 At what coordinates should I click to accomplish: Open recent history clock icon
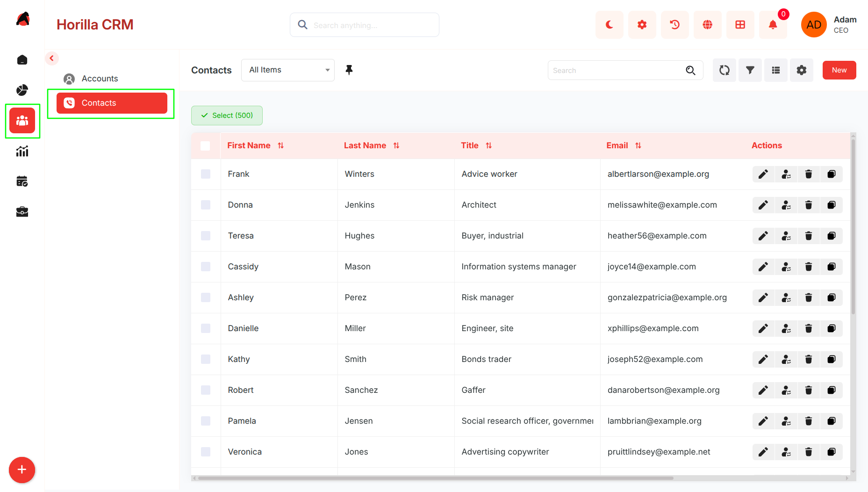(674, 25)
